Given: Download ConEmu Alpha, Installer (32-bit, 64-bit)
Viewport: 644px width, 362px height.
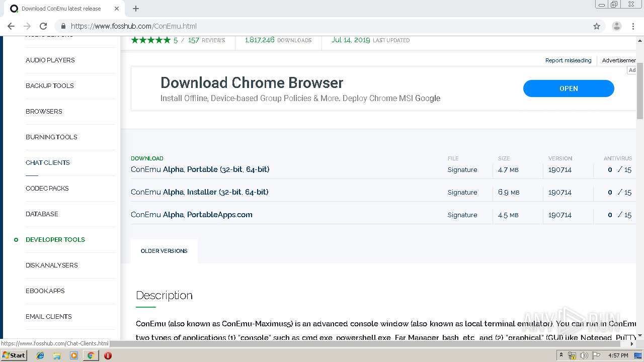Looking at the screenshot, I should tap(199, 192).
